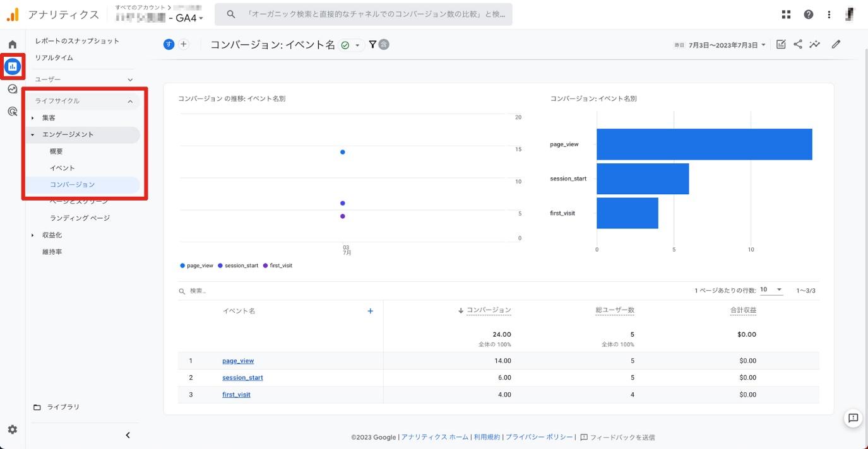Image resolution: width=868 pixels, height=449 pixels.
Task: Click フィードバックを送信 in footer
Action: click(617, 437)
